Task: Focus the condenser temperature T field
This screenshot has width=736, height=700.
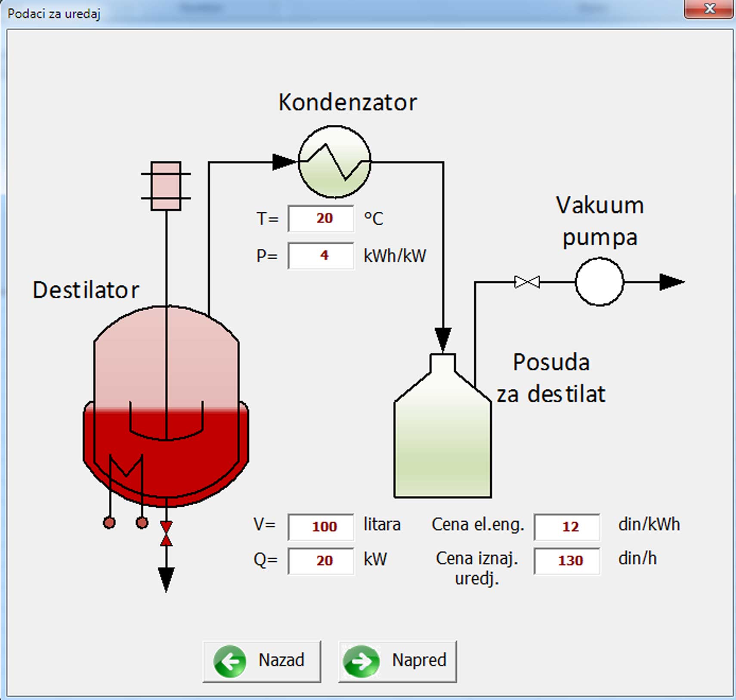Action: [321, 219]
